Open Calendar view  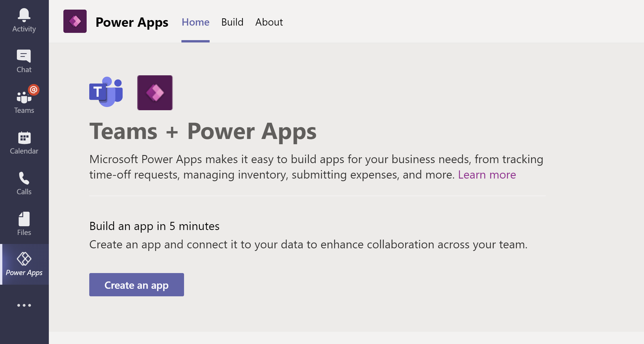tap(24, 142)
